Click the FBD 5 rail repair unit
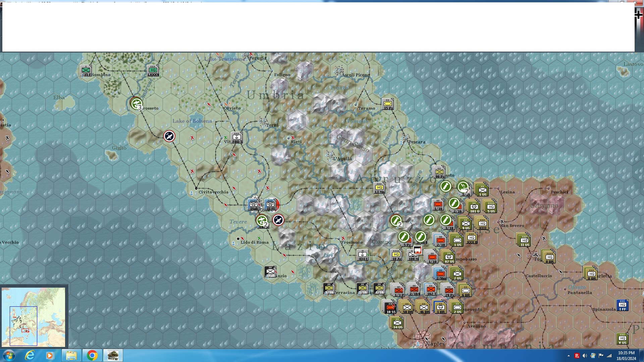The image size is (644, 362). tap(237, 138)
